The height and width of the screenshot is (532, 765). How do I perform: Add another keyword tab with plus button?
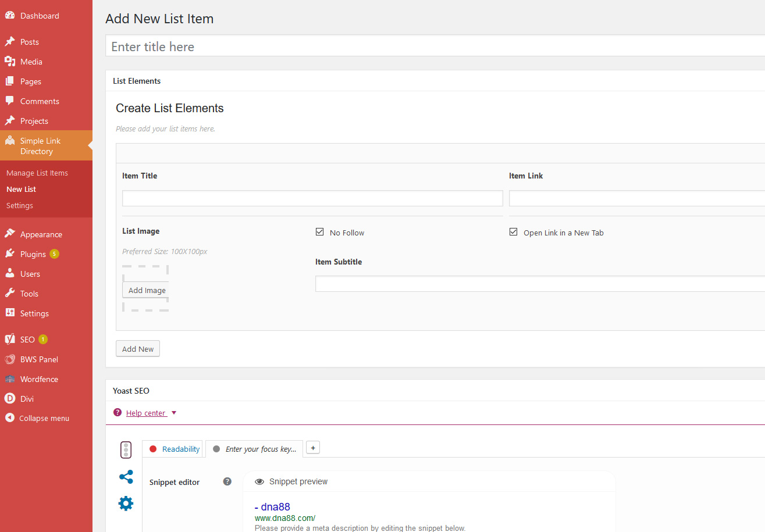pyautogui.click(x=313, y=448)
